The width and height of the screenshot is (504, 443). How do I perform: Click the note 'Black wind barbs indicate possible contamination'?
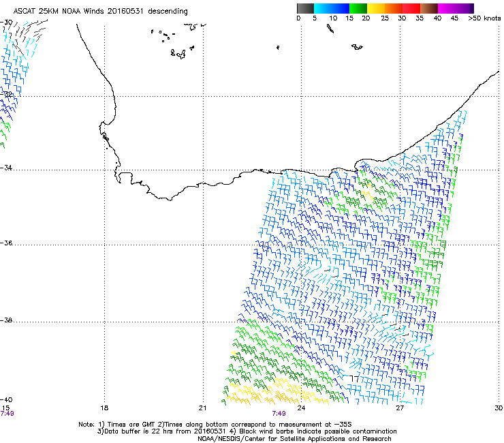click(318, 431)
